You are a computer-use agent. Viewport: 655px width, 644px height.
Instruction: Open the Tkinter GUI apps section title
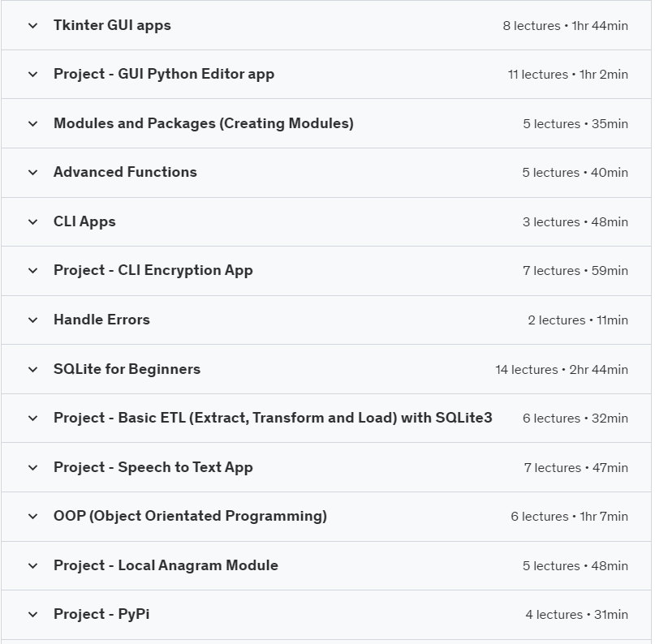point(112,25)
